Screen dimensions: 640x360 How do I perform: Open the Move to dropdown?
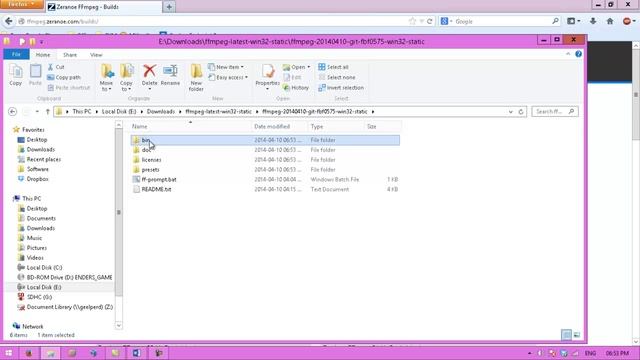106,78
